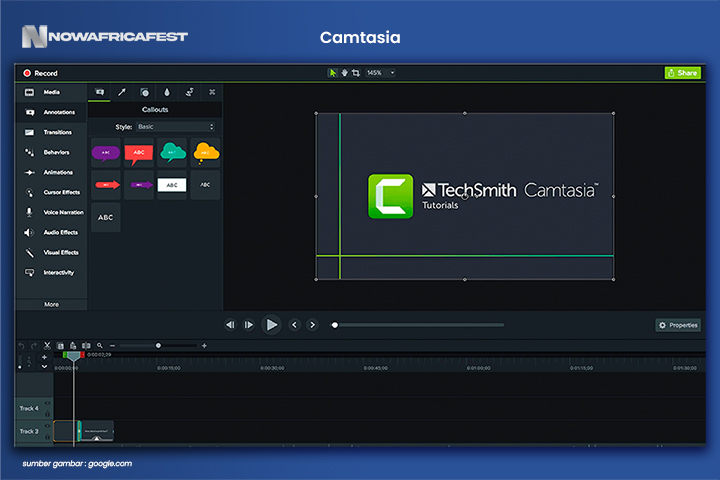The image size is (720, 480).
Task: Open the Cursor Effects tab
Action: (51, 192)
